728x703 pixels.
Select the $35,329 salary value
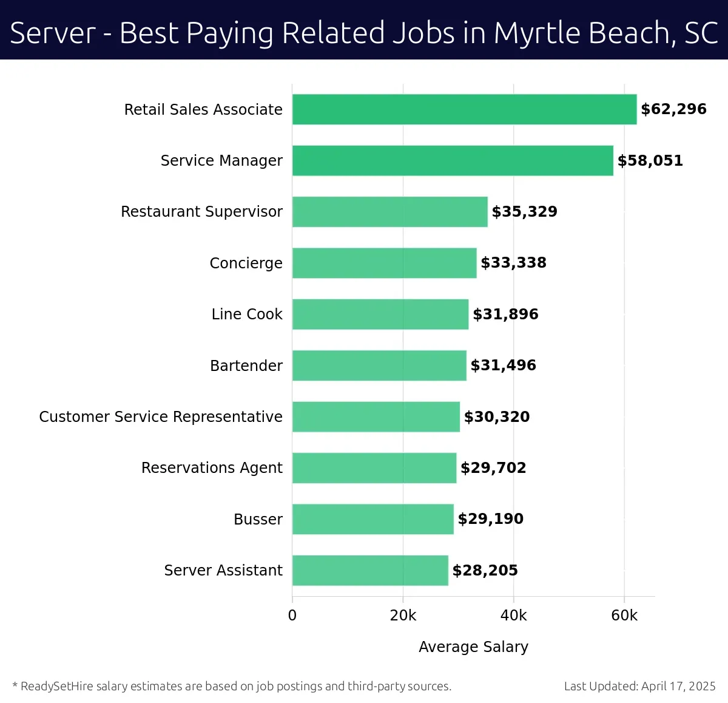[x=525, y=212]
